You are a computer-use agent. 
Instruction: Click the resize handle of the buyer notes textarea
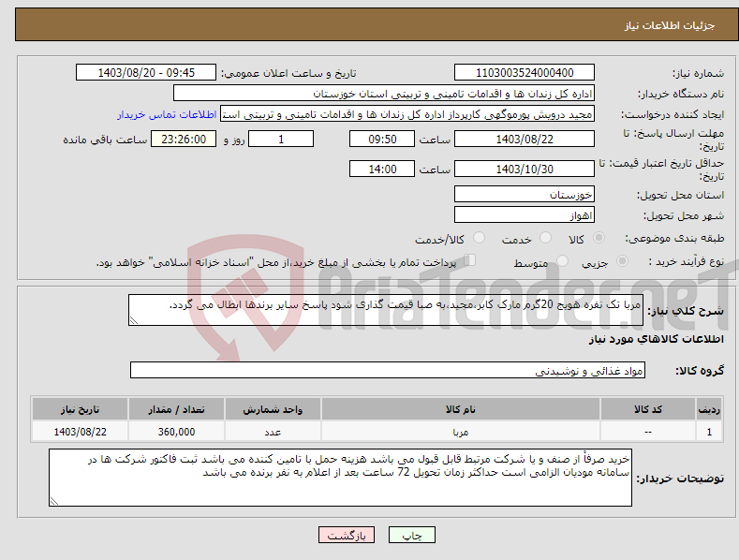coord(54,501)
